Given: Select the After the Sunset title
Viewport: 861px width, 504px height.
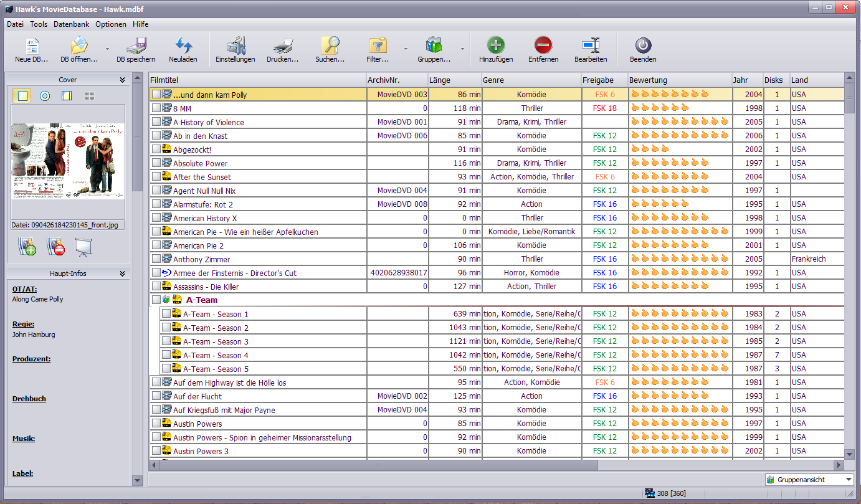Looking at the screenshot, I should click(202, 177).
